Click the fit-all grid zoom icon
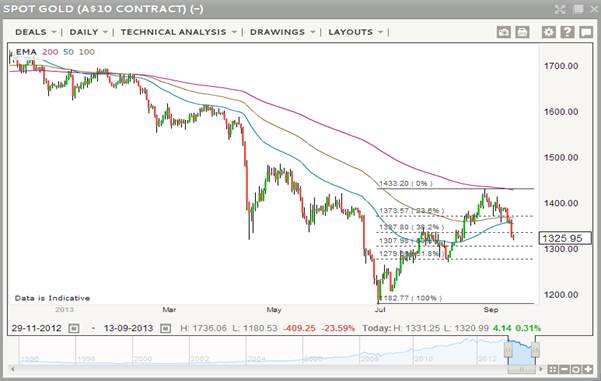The width and height of the screenshot is (601, 381). 553,370
